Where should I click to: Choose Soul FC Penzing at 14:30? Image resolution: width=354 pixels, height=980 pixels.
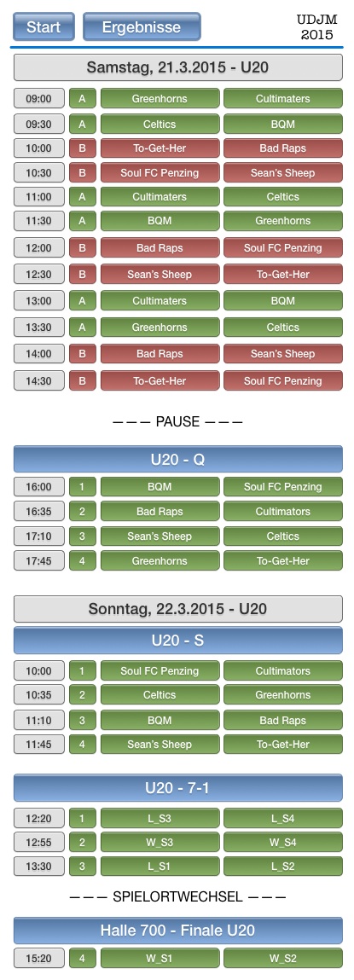click(282, 380)
